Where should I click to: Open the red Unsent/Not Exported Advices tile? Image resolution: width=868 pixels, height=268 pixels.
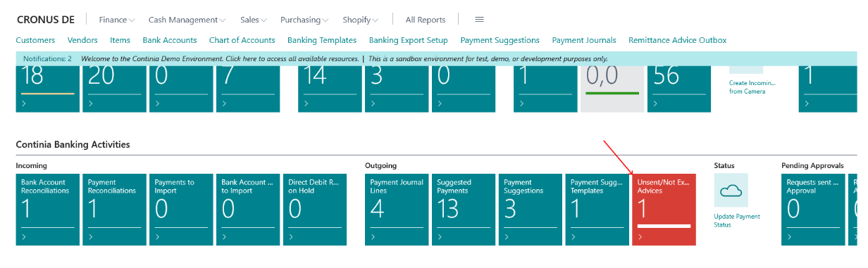tap(664, 210)
